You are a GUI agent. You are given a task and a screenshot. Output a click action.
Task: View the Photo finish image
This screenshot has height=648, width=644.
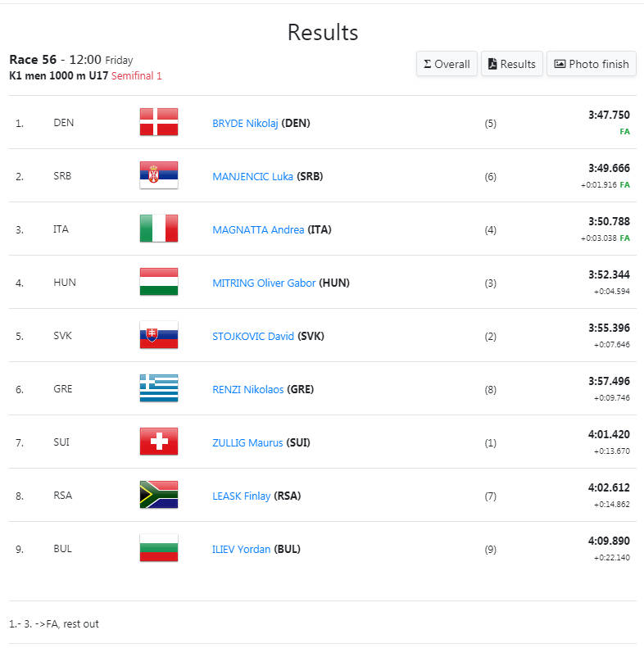[x=592, y=64]
